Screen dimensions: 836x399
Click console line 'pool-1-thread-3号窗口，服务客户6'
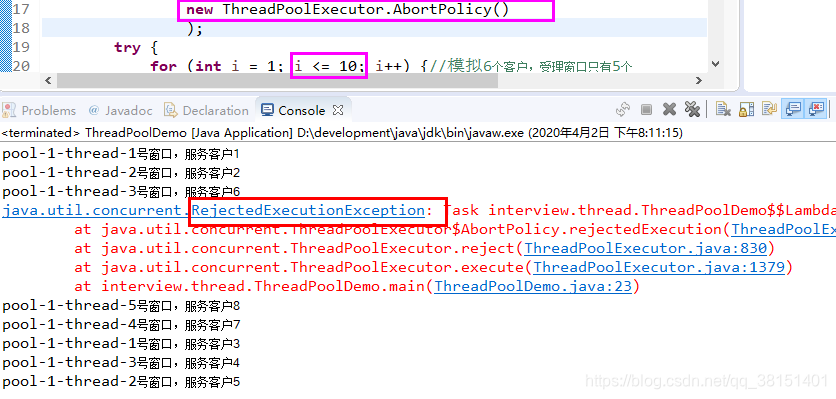tap(121, 191)
